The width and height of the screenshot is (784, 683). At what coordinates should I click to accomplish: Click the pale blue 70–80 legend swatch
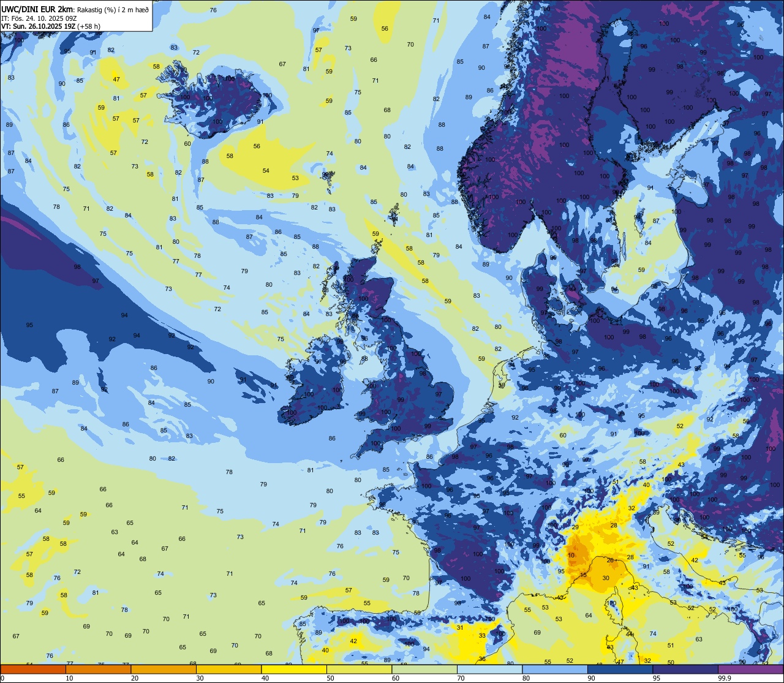pos(489,669)
